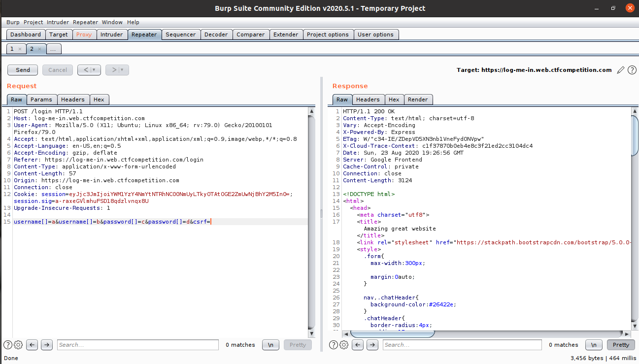The width and height of the screenshot is (639, 364).
Task: Go to next response search match arrow
Action: point(372,345)
